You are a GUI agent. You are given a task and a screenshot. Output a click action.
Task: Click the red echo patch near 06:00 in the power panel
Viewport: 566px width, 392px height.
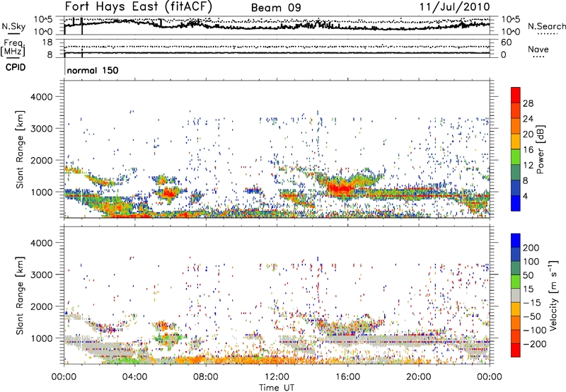[x=168, y=192]
